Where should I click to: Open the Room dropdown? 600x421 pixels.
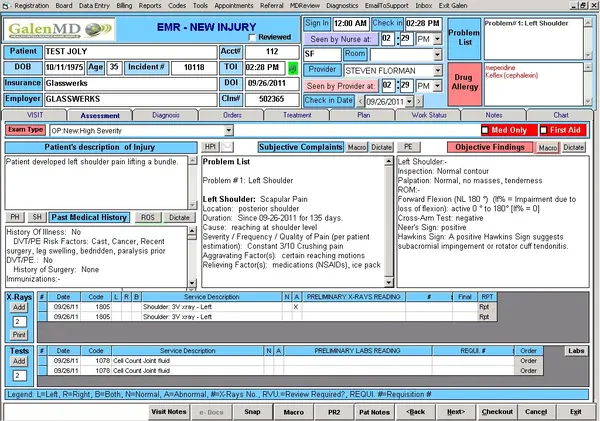pos(438,54)
